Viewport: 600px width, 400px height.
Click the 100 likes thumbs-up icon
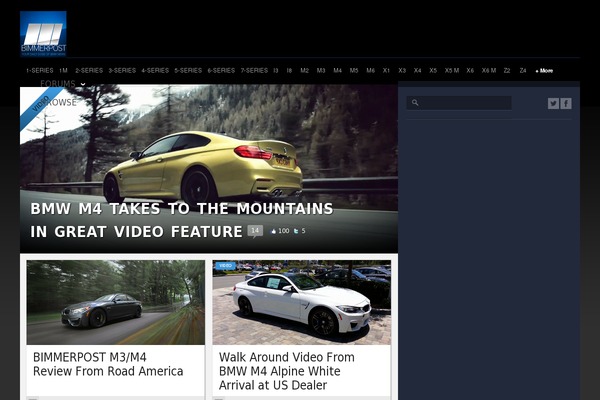coord(273,231)
